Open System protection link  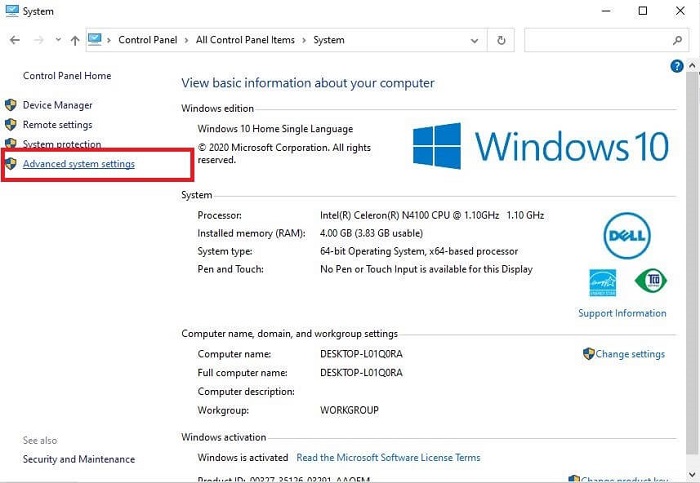(x=62, y=144)
